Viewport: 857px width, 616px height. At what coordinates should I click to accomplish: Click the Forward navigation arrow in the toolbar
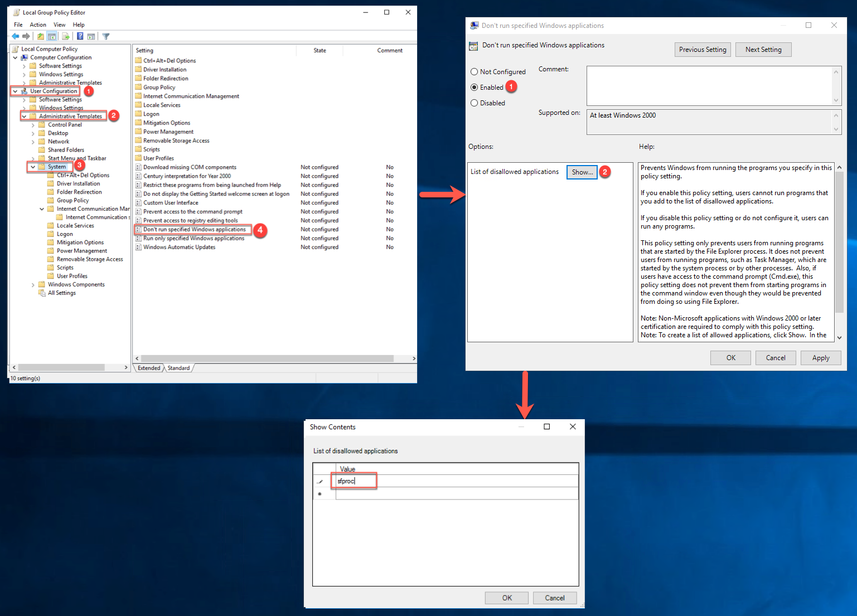coord(26,36)
